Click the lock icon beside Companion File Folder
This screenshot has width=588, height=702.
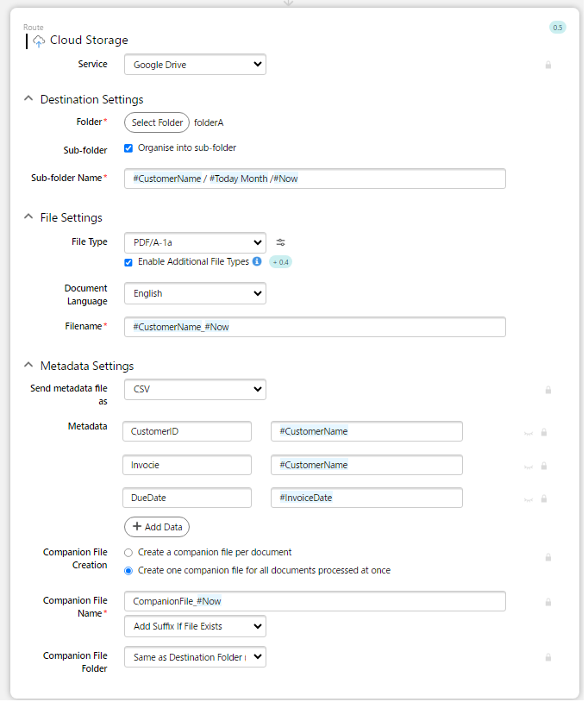pyautogui.click(x=547, y=657)
